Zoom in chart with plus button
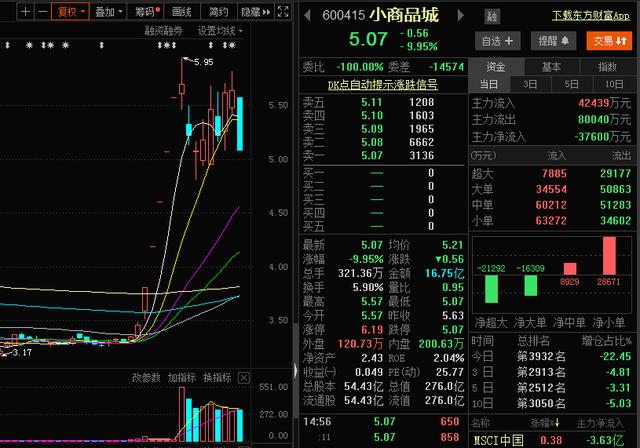The width and height of the screenshot is (640, 448). tap(25, 11)
